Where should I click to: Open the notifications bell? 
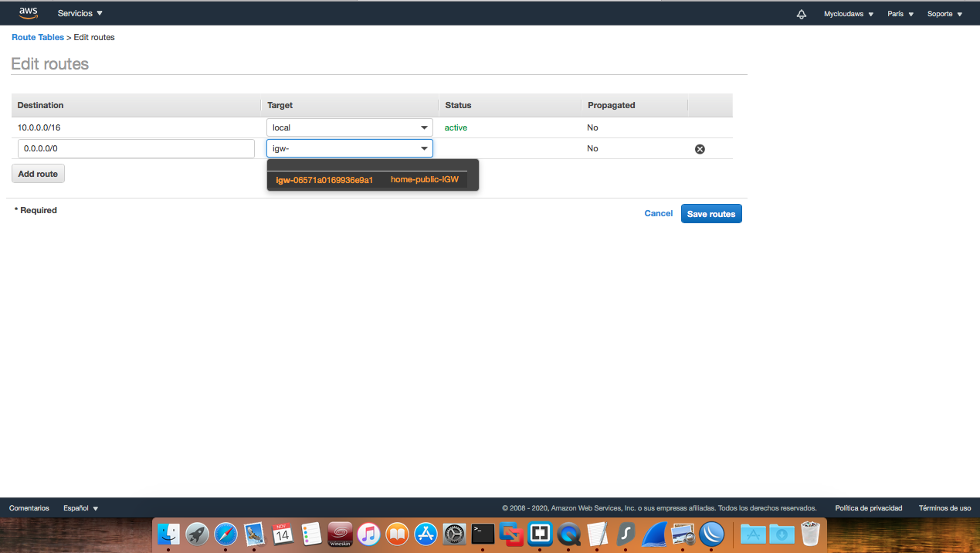801,13
